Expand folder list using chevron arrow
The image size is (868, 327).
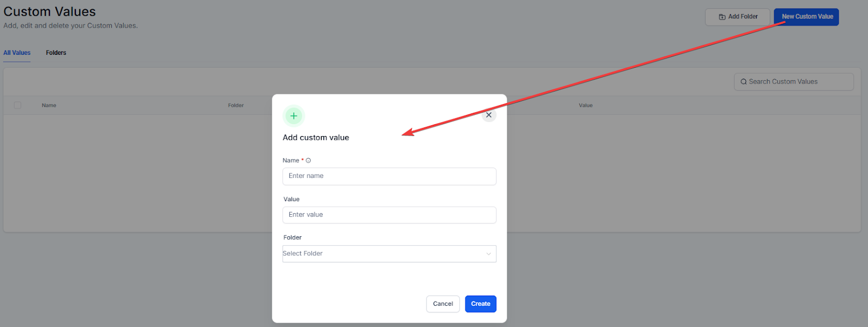tap(488, 254)
